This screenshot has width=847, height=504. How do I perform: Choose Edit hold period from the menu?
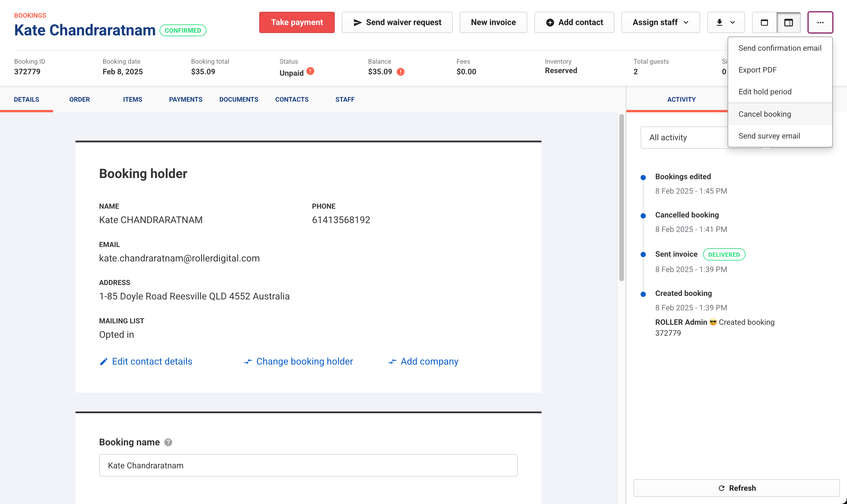pos(780,92)
